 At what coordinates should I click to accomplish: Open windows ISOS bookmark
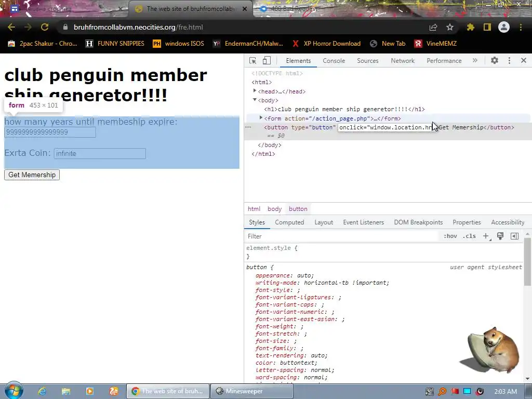179,44
